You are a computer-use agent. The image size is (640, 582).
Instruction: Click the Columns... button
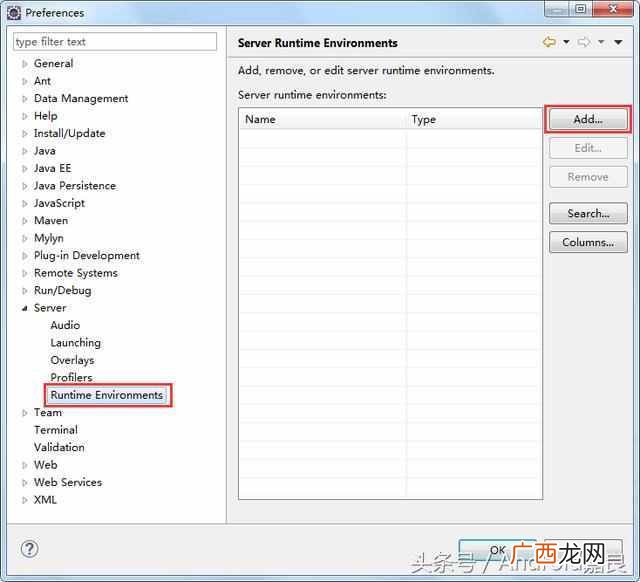point(588,242)
